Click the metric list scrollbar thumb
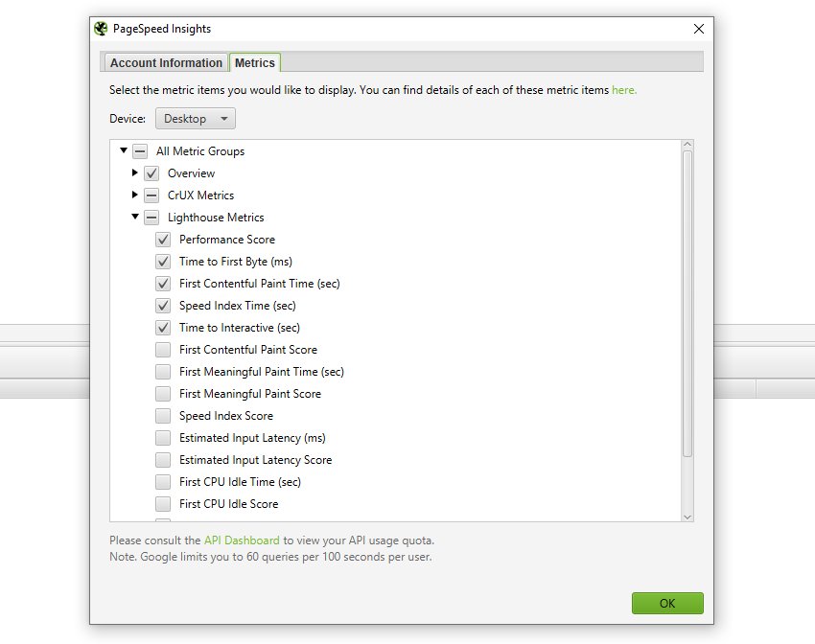815x644 pixels. 687,304
